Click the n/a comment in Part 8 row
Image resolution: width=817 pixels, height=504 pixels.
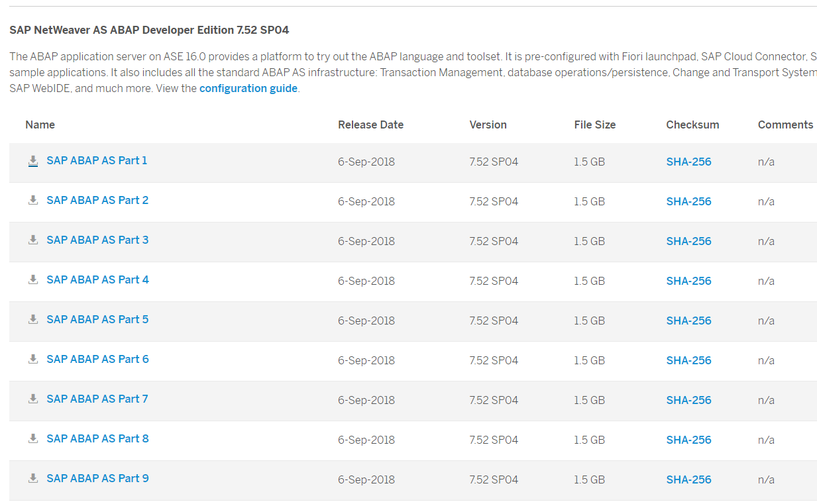click(766, 440)
